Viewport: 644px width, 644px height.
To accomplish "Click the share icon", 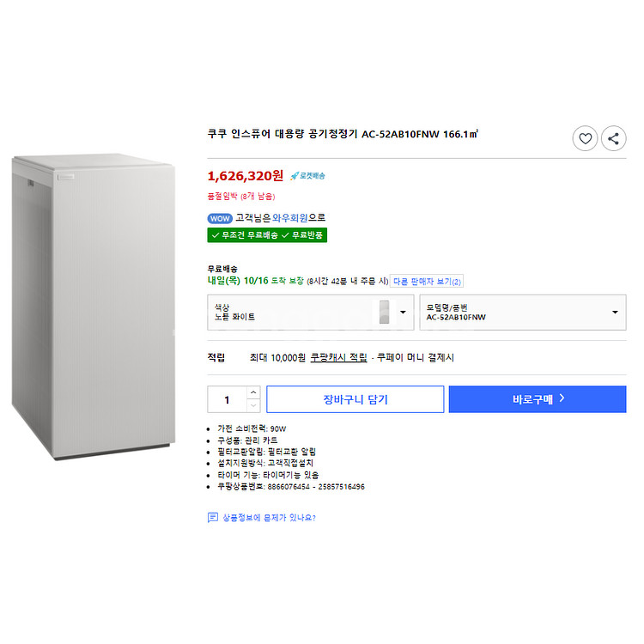I will coord(613,138).
